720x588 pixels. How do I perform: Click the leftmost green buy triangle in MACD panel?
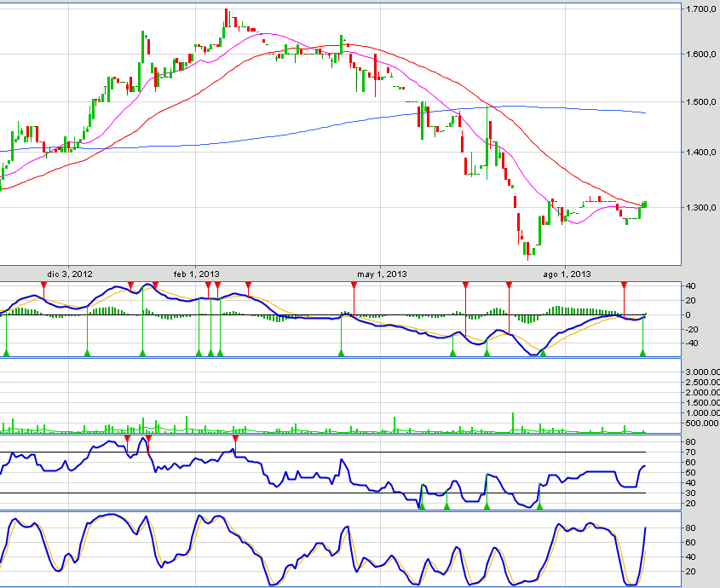pos(6,352)
